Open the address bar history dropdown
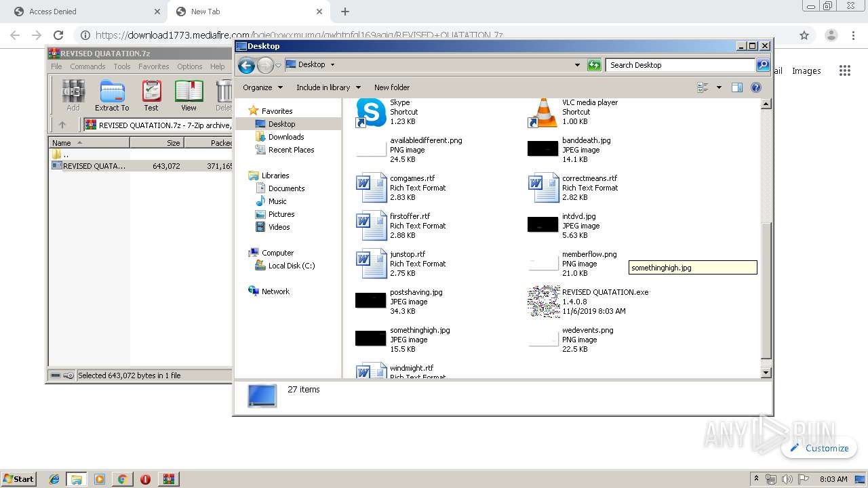 [x=577, y=65]
